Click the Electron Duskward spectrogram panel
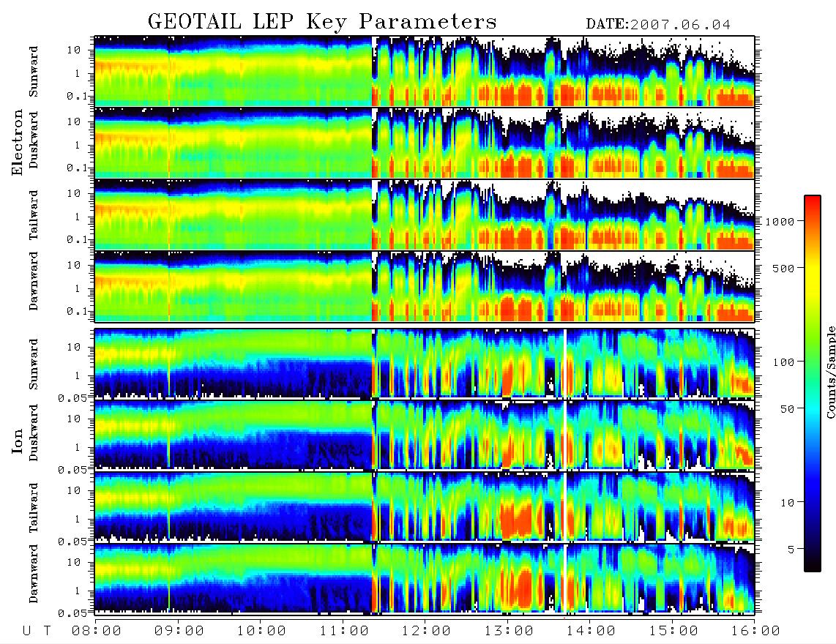This screenshot has width=836, height=644. coord(425,143)
